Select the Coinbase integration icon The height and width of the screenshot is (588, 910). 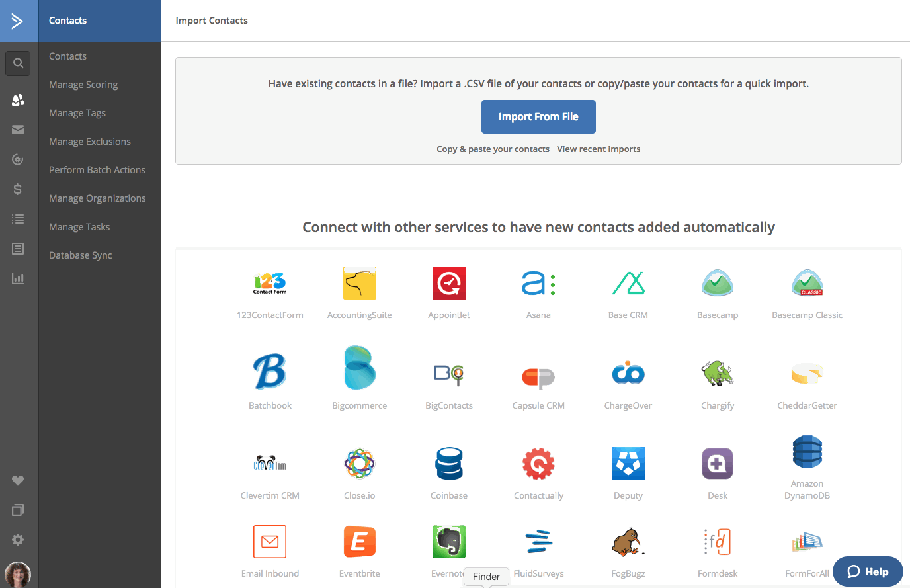(449, 463)
